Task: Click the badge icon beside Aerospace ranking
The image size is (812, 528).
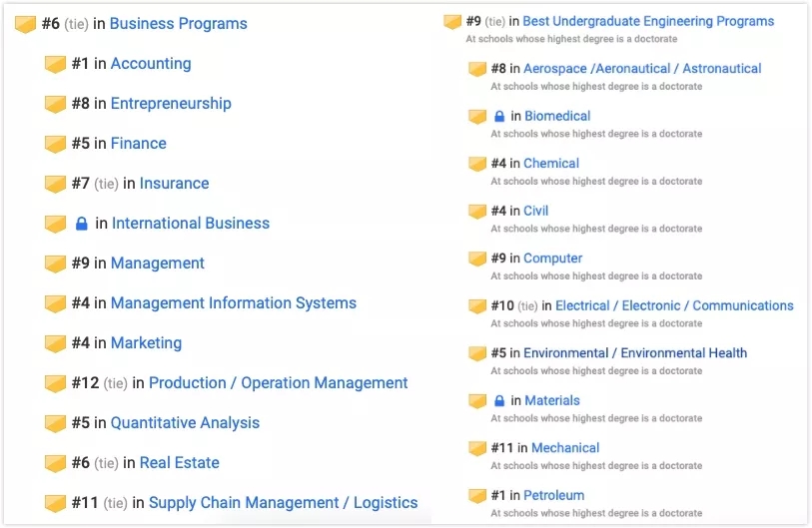Action: [477, 70]
